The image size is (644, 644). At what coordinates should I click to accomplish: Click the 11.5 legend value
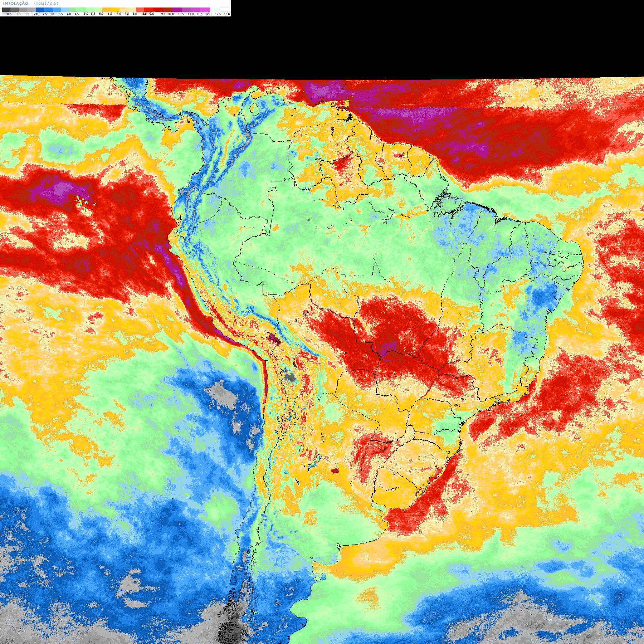(199, 14)
